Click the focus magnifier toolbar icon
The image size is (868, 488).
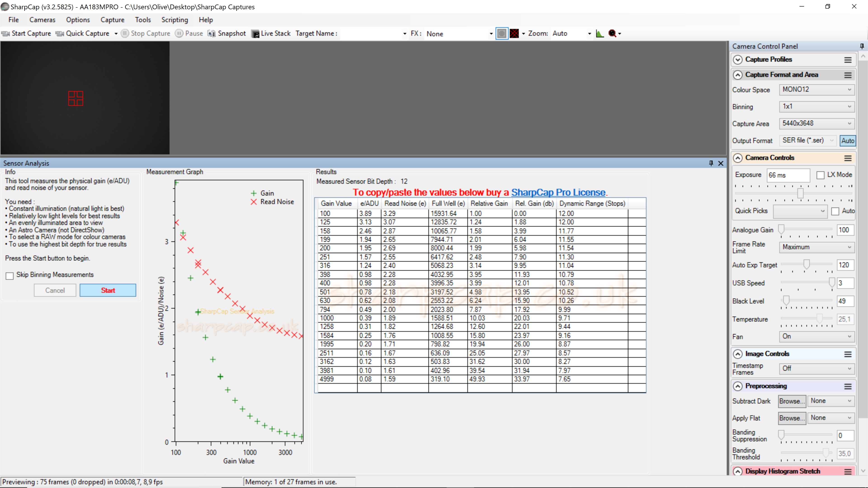[x=612, y=33]
